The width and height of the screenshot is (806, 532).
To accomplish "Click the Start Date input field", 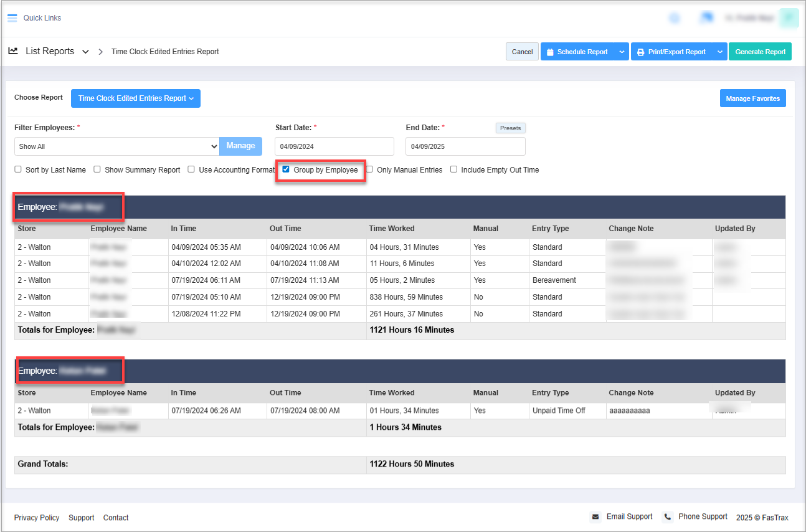I will point(334,146).
